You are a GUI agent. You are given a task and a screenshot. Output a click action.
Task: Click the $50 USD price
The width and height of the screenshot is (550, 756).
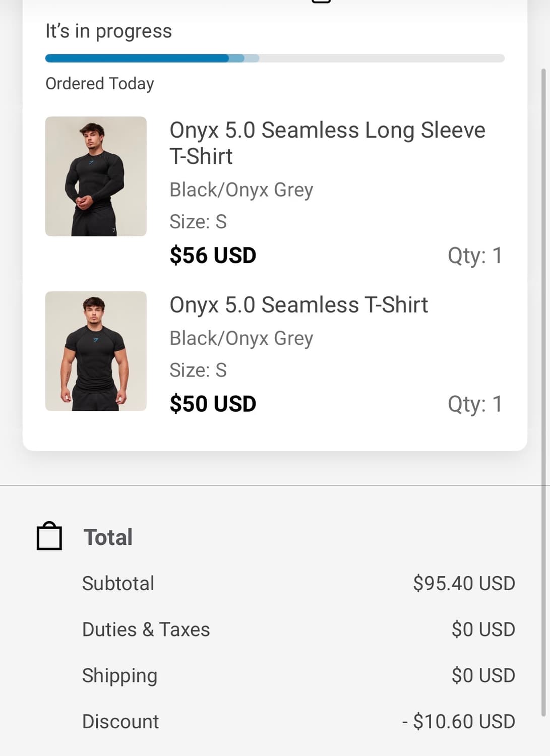[x=213, y=404]
